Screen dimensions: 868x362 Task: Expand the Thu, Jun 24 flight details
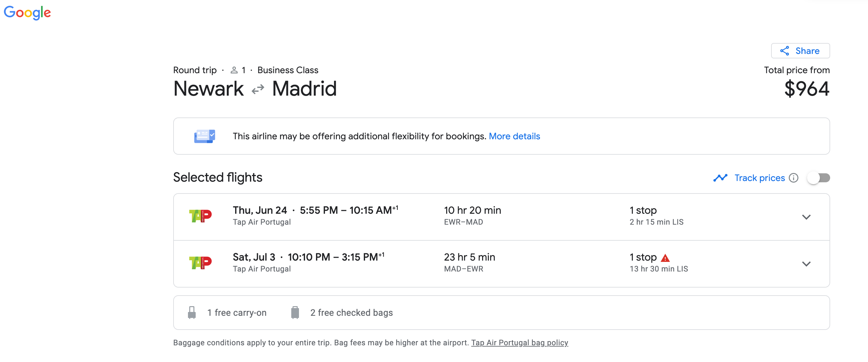tap(806, 217)
